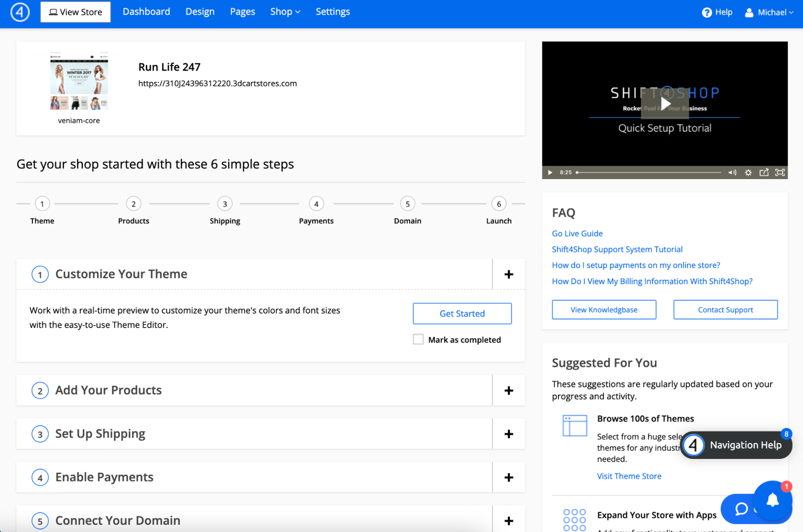The height and width of the screenshot is (532, 803).
Task: Click the Help question mark icon
Action: pos(707,12)
